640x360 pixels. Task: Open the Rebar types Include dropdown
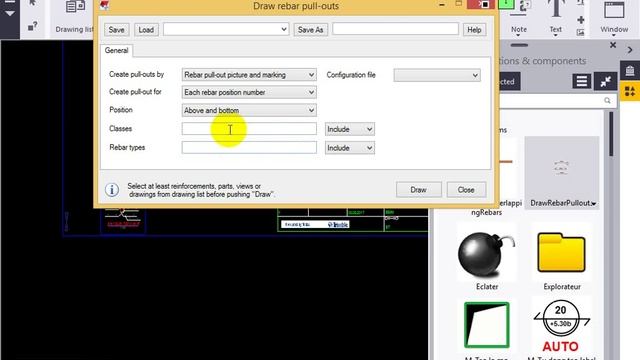tap(350, 148)
